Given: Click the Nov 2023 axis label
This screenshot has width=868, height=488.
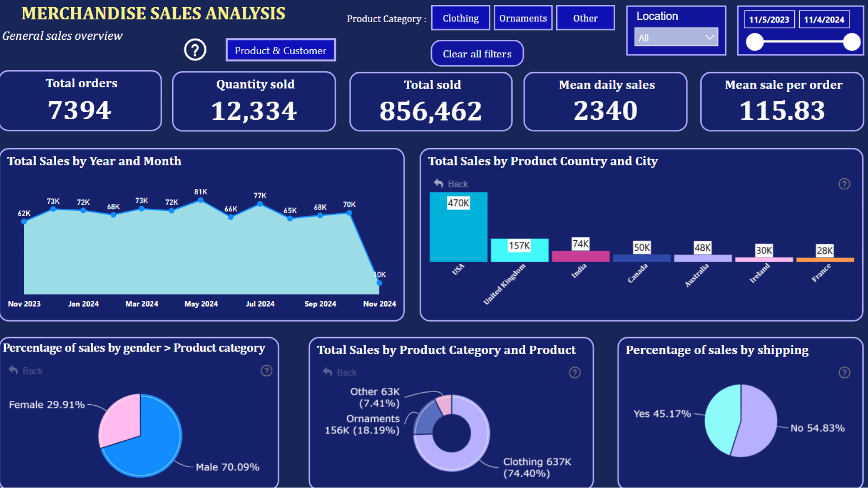Looking at the screenshot, I should coord(24,304).
